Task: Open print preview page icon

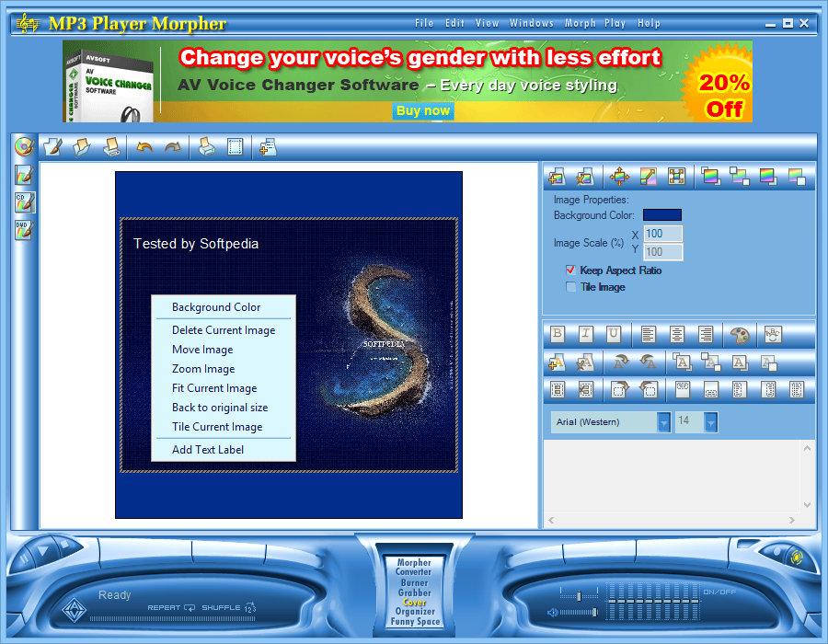Action: pyautogui.click(x=235, y=147)
